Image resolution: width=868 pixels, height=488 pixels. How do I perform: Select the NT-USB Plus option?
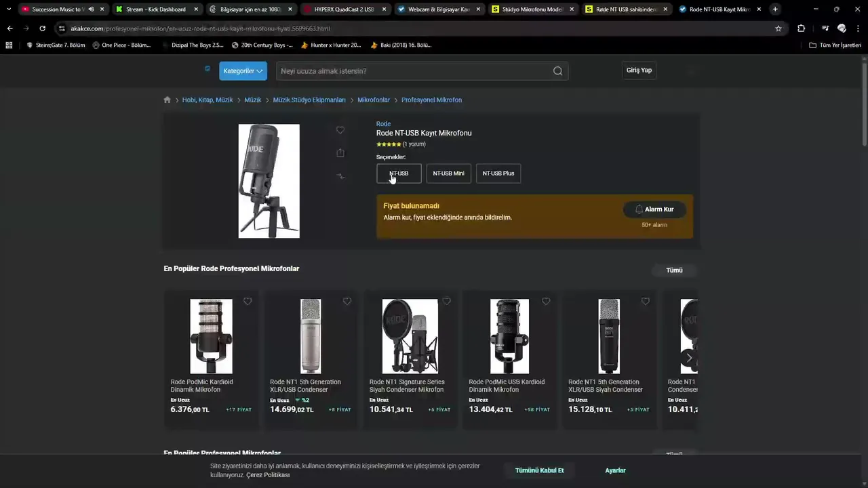pyautogui.click(x=498, y=174)
